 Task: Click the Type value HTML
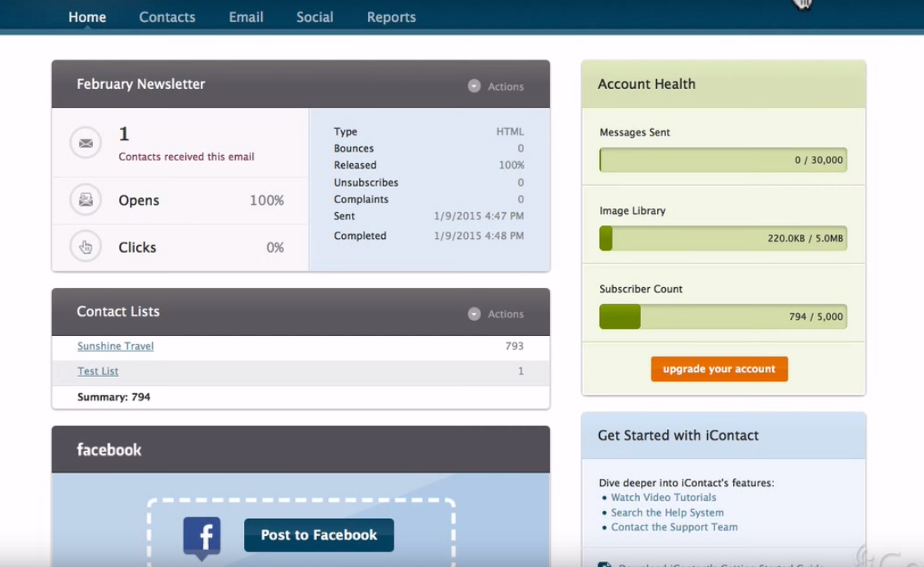[509, 131]
